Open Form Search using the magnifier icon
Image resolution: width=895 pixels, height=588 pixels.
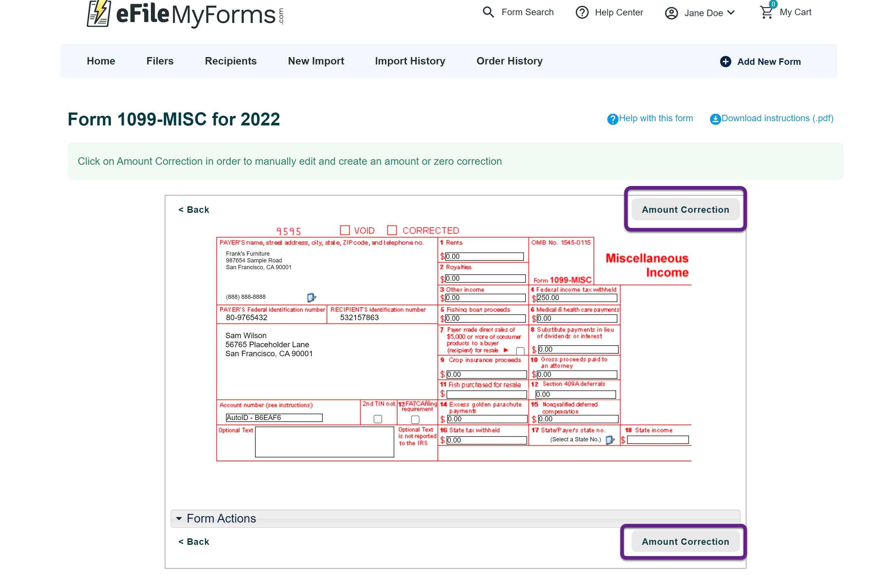(488, 12)
